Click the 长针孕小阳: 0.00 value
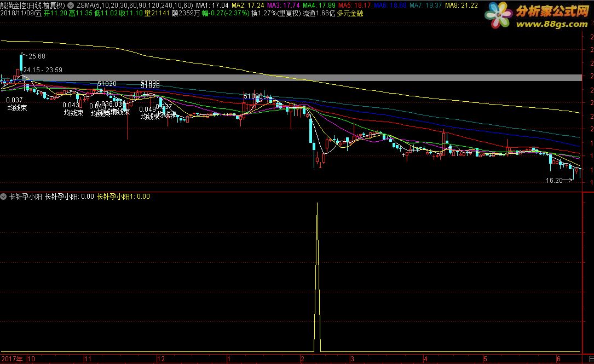The image size is (594, 364). pos(70,196)
